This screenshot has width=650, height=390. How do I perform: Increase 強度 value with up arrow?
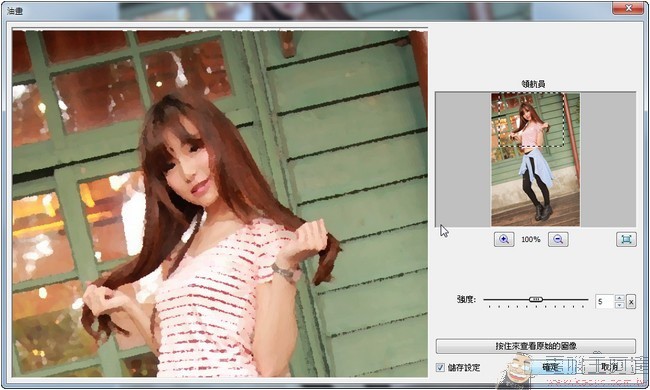pyautogui.click(x=619, y=298)
